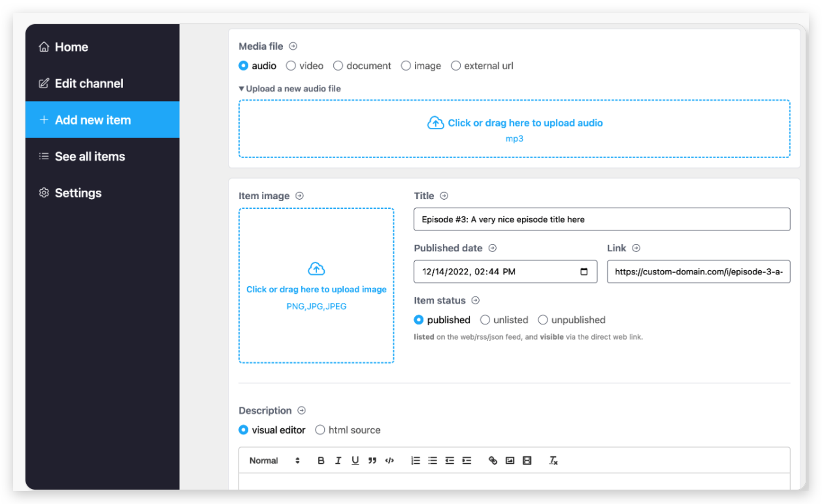
Task: Click the 'PNG,JPG,JPEG' format text
Action: click(316, 306)
